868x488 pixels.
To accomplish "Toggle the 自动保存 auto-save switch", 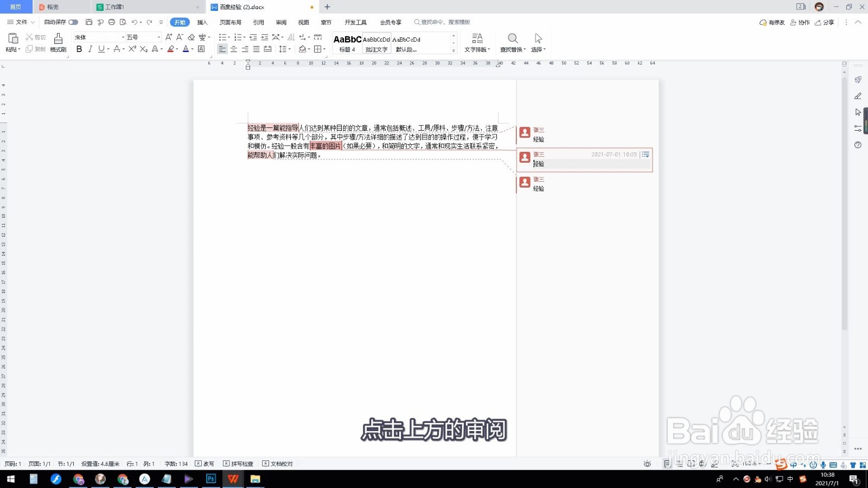I will (x=74, y=22).
